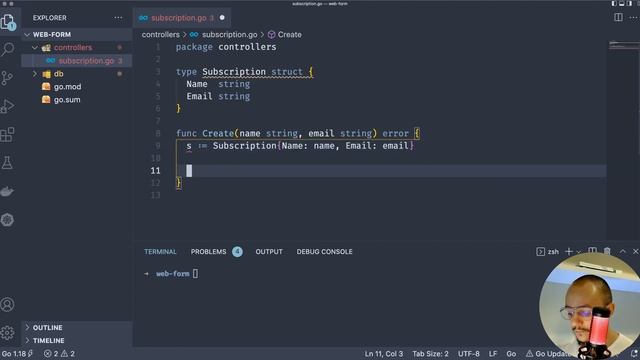
Task: Change the UTF-8 encoding
Action: coord(469,353)
